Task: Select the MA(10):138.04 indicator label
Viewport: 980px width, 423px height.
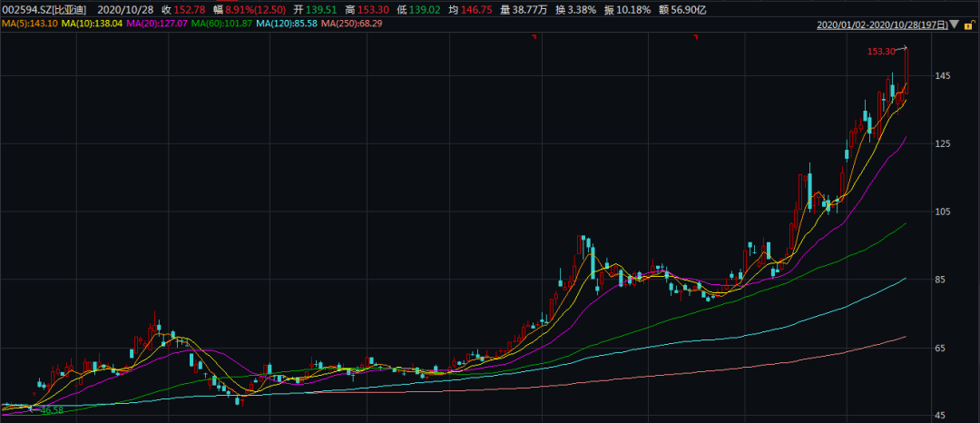Action: pyautogui.click(x=92, y=23)
